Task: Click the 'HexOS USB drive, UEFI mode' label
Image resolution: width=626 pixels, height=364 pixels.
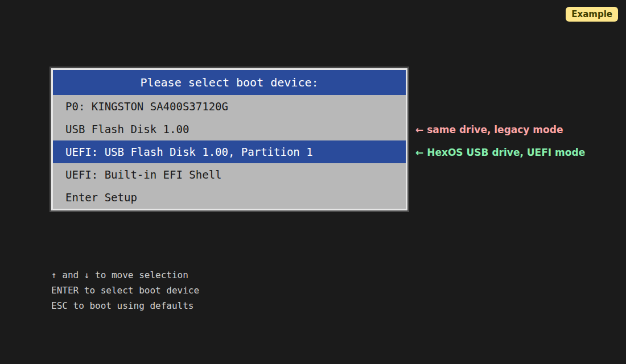Action: (500, 152)
